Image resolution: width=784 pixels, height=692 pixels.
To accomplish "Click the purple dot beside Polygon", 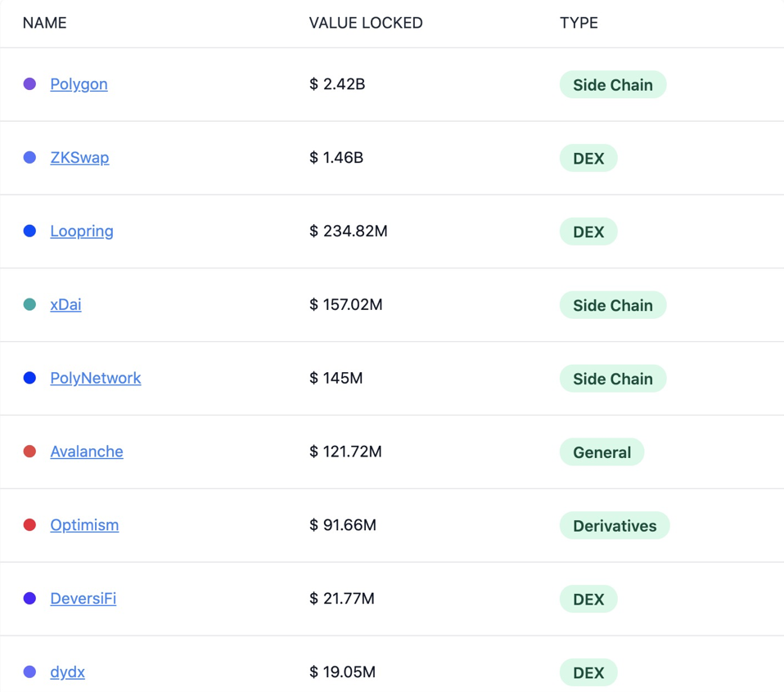I will 29,84.
